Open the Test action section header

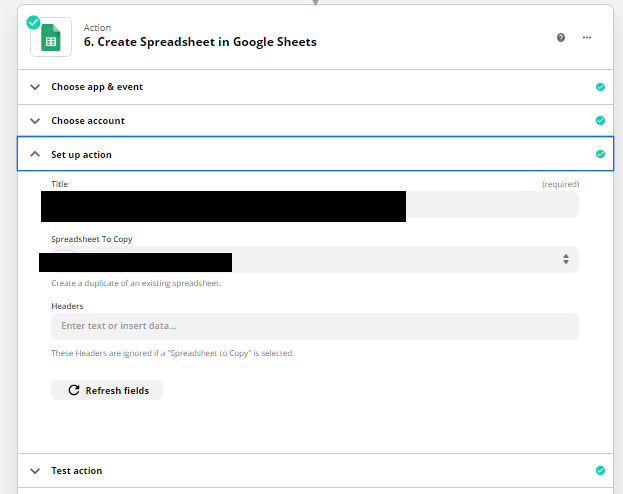pos(315,471)
